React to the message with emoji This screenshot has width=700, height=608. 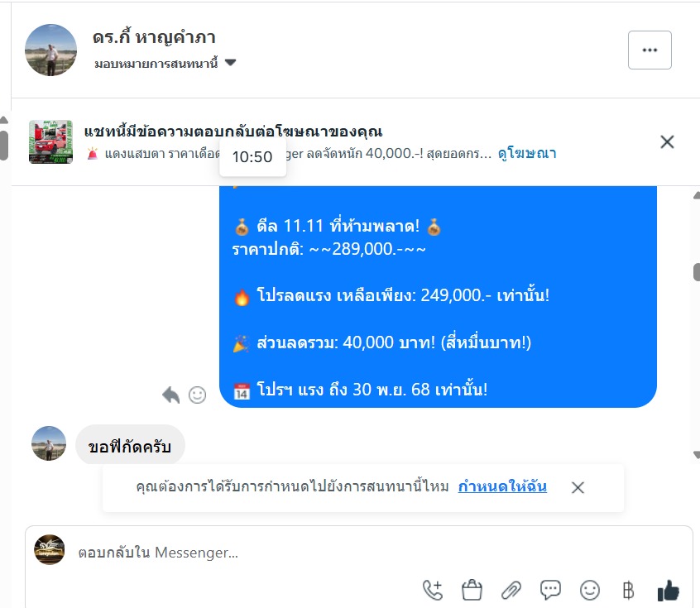tap(197, 395)
